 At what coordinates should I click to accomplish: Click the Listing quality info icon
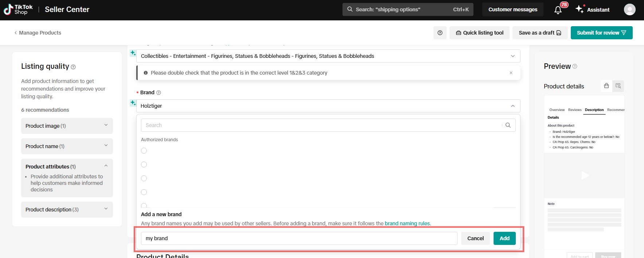[73, 67]
